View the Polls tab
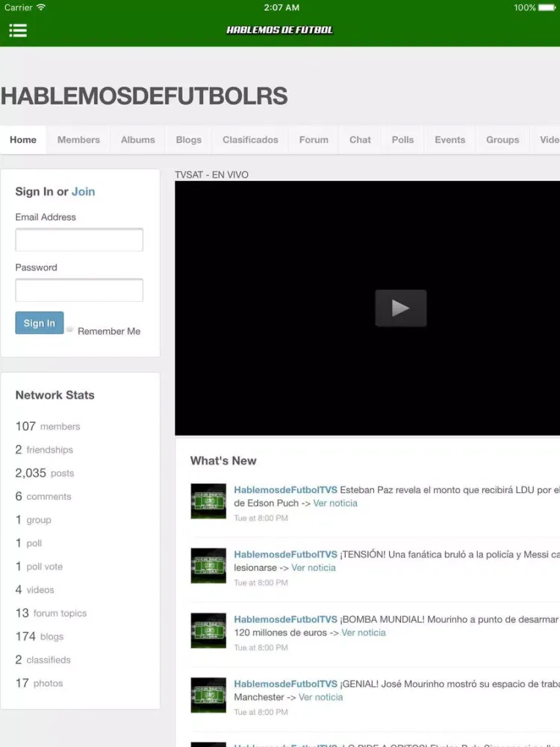Image resolution: width=560 pixels, height=747 pixels. pos(402,140)
